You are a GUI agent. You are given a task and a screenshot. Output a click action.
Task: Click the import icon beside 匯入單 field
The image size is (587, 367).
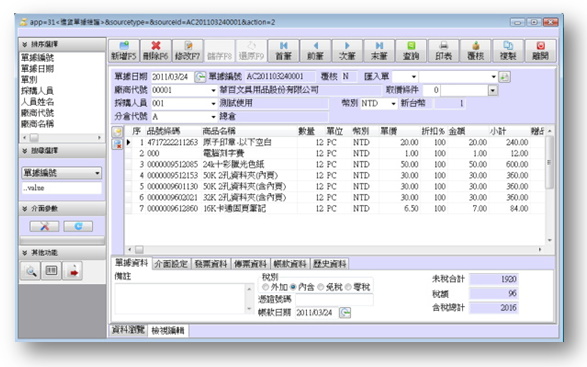[505, 77]
